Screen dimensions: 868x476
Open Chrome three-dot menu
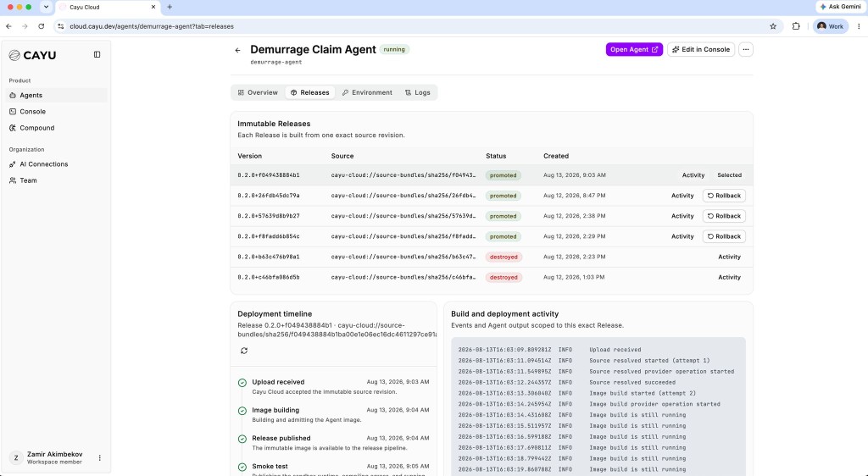(x=859, y=26)
